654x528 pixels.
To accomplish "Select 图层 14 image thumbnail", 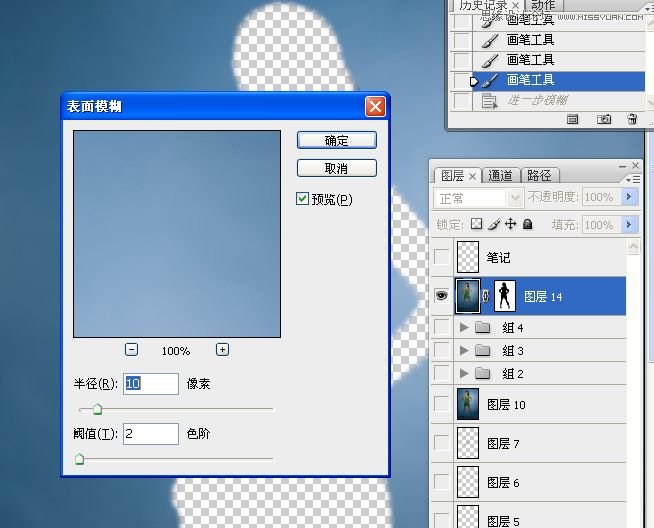I will 468,296.
